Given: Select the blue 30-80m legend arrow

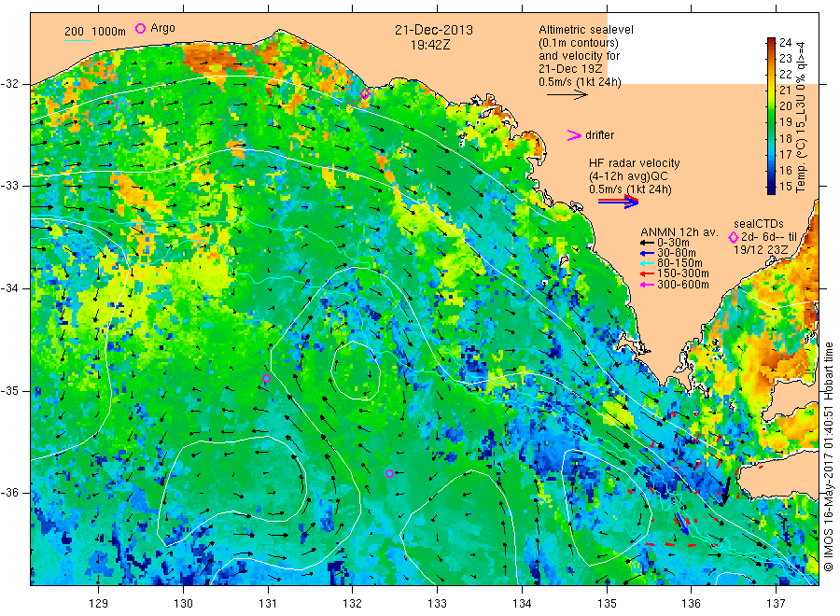Looking at the screenshot, I should [x=648, y=253].
